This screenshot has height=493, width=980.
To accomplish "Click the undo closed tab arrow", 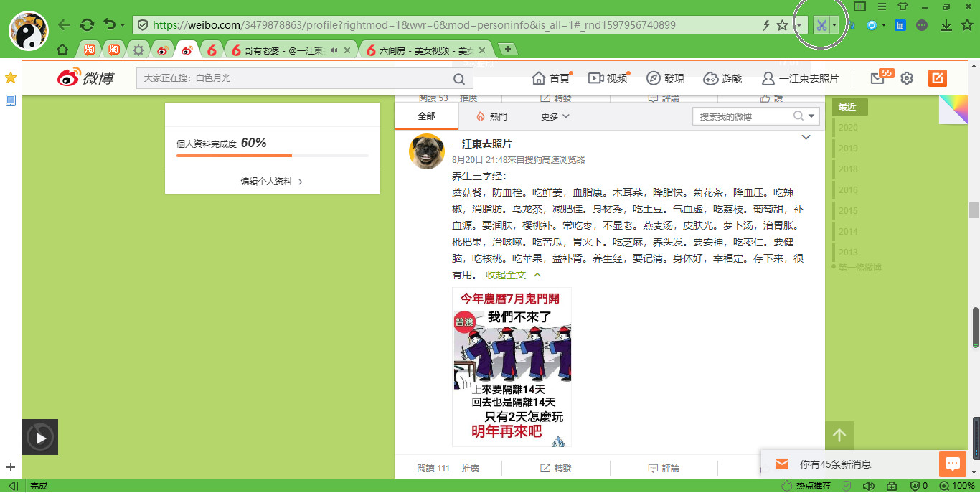I will tap(109, 25).
